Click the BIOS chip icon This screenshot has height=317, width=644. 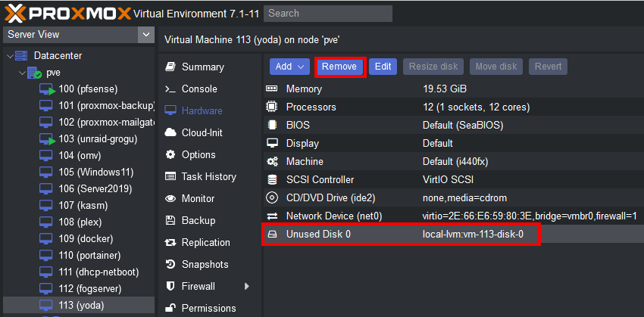(271, 125)
